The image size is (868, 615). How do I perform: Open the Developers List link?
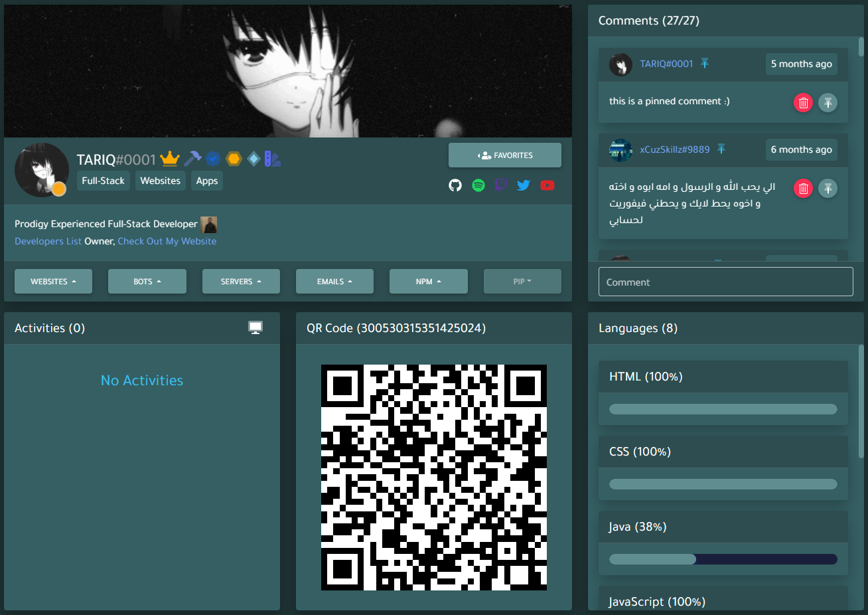click(x=48, y=241)
